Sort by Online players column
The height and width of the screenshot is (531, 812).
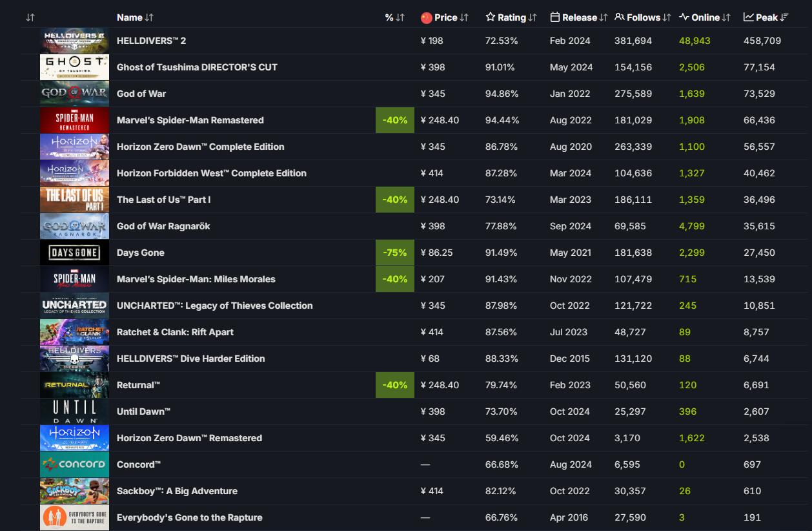coord(705,17)
